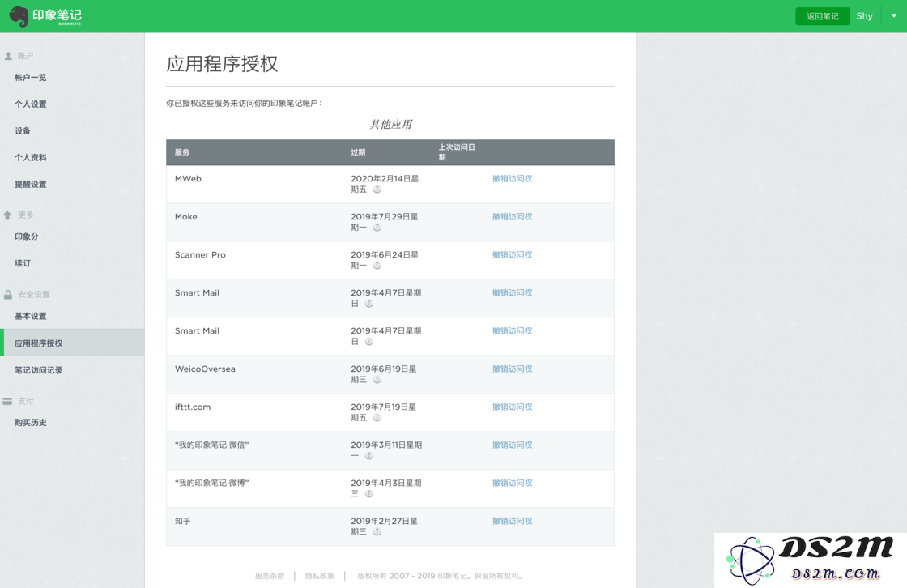Click the 返回笔记 button

click(823, 16)
